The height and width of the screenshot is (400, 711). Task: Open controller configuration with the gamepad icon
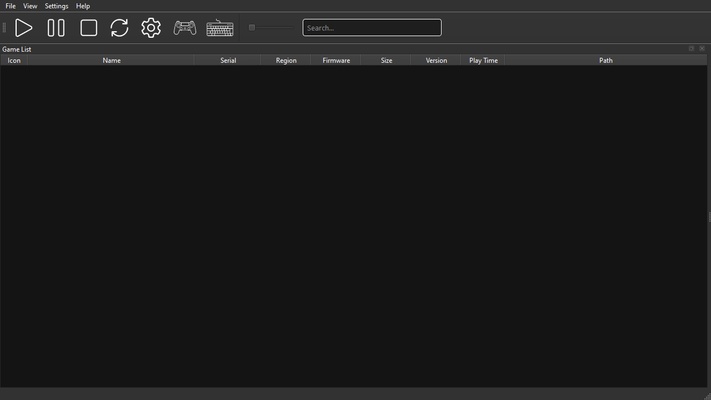[185, 28]
